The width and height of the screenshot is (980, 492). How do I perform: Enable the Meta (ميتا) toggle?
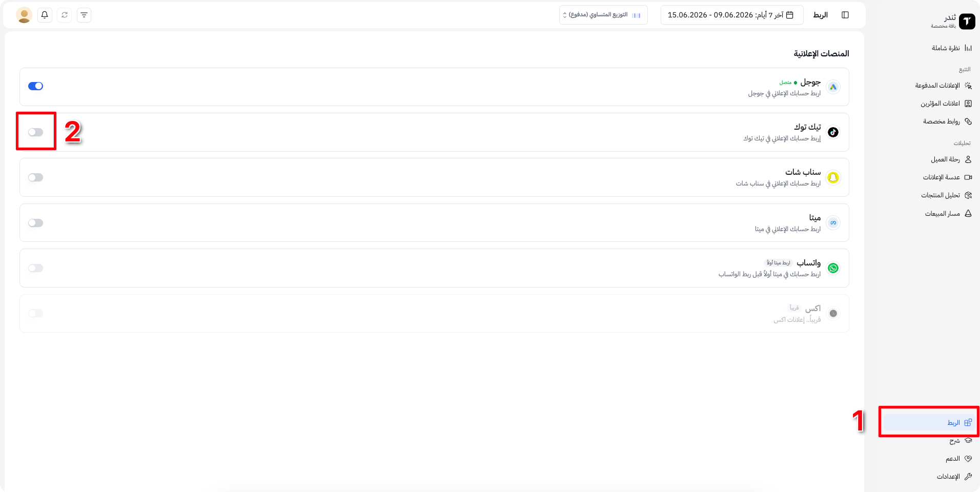tap(35, 223)
